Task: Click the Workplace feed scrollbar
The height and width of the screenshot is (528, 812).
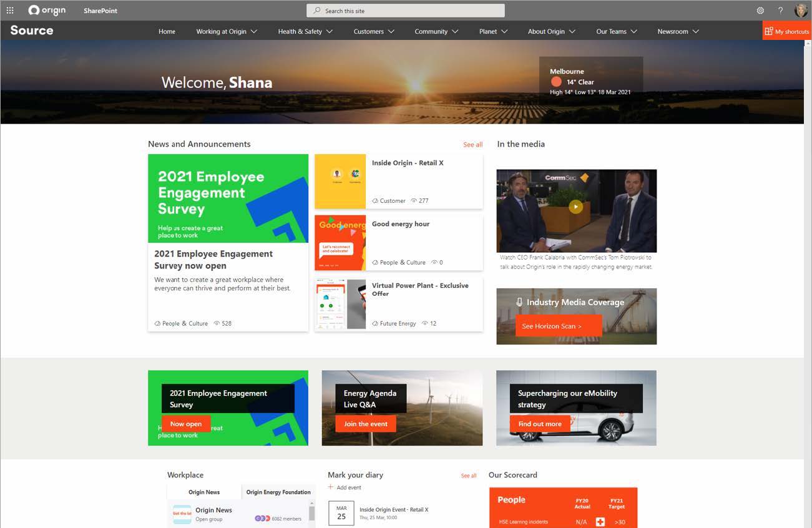Action: coord(311,514)
